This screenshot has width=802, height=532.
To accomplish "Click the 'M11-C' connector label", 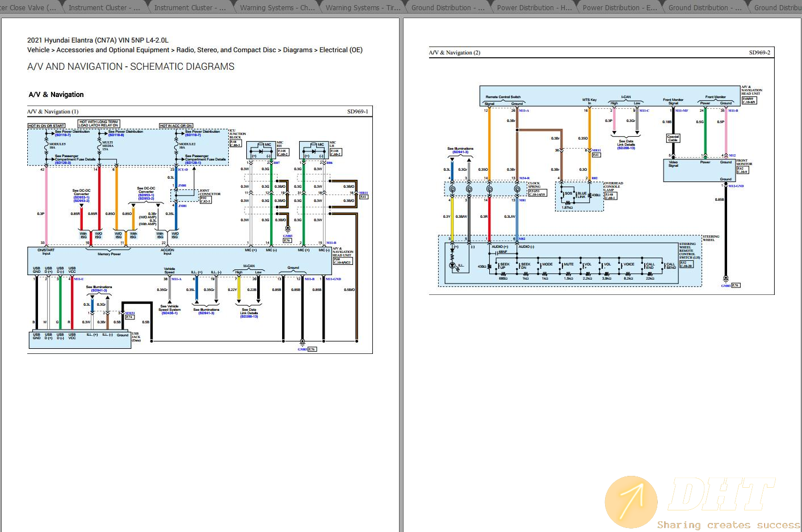I will (x=644, y=111).
